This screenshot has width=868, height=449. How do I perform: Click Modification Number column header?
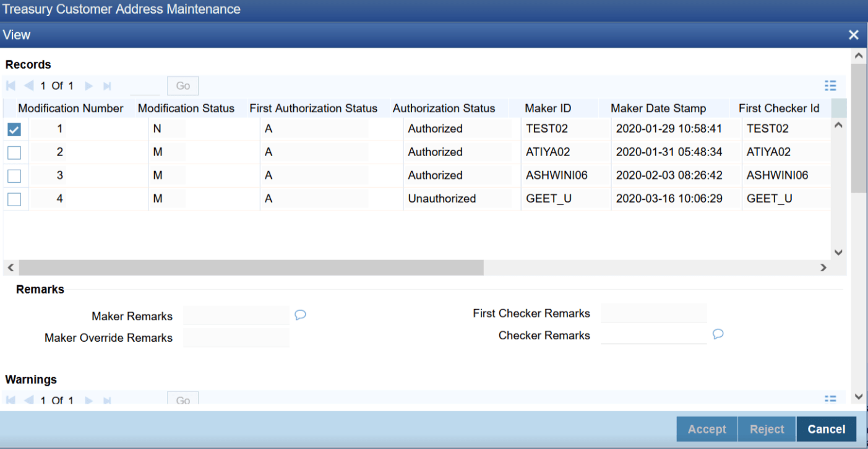pos(71,108)
